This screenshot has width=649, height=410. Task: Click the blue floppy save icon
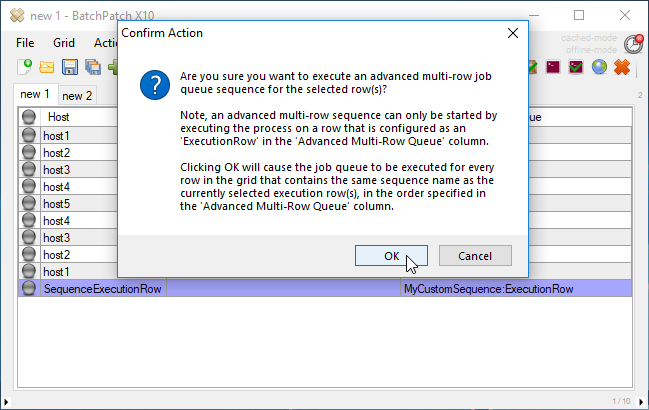(x=70, y=68)
